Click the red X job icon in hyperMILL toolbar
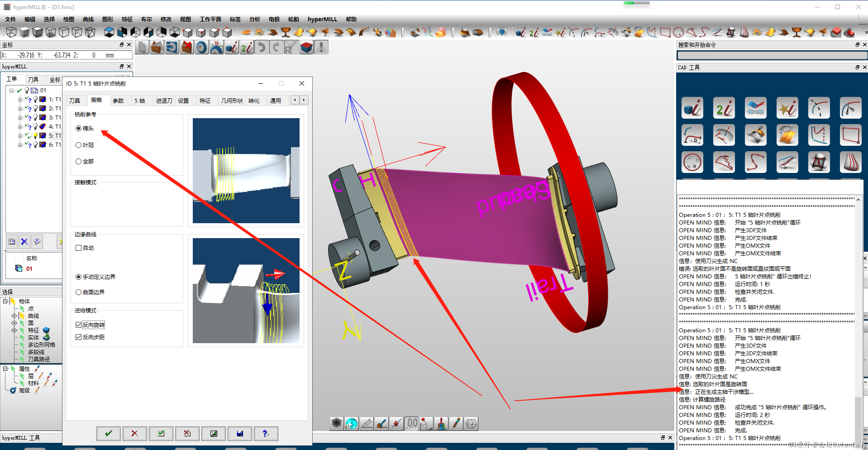 (187, 47)
